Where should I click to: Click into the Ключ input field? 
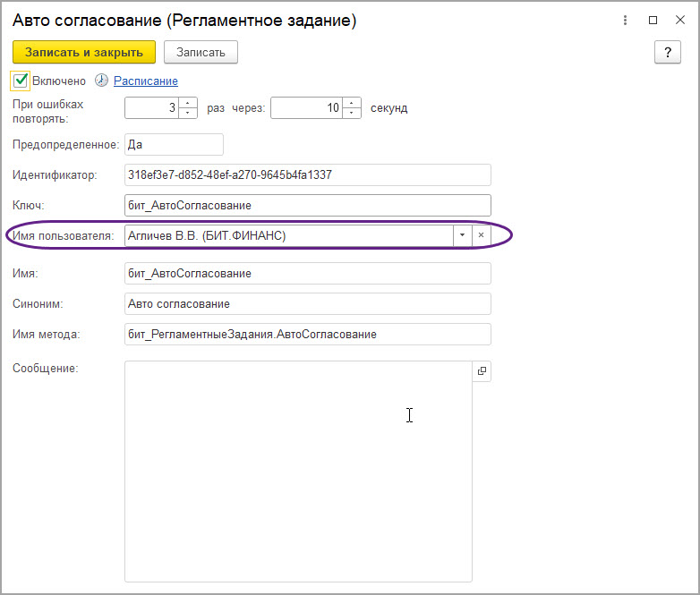tap(307, 206)
